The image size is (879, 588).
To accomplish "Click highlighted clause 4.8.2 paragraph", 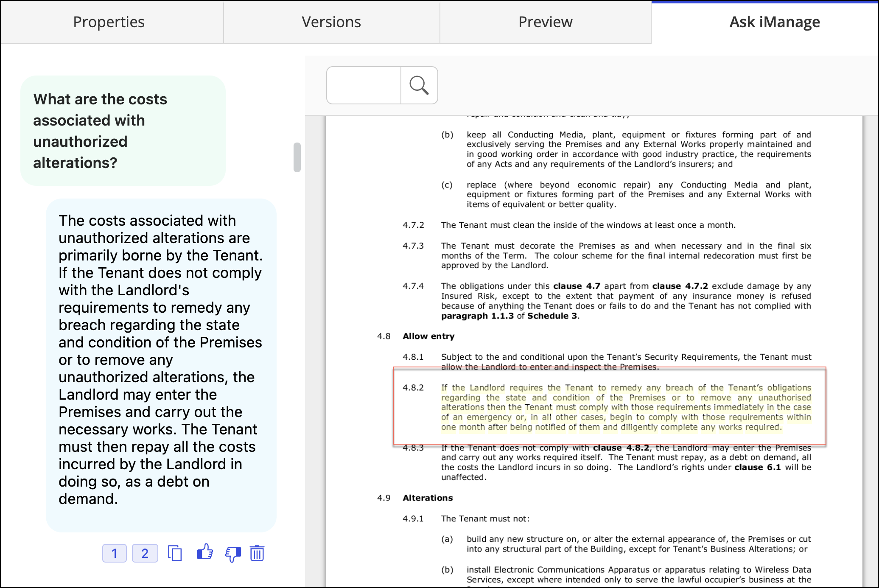I will [x=626, y=407].
